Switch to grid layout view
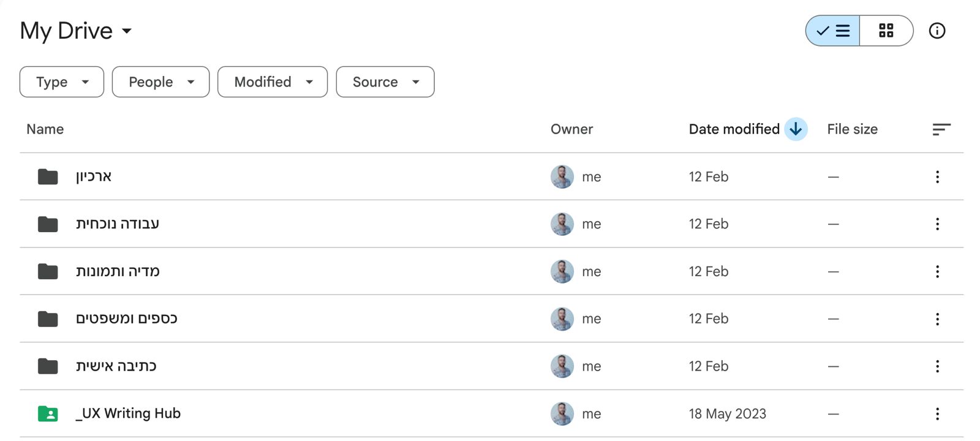This screenshot has height=441, width=980. coord(886,31)
